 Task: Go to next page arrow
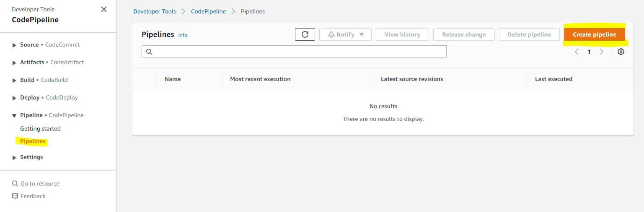[602, 52]
